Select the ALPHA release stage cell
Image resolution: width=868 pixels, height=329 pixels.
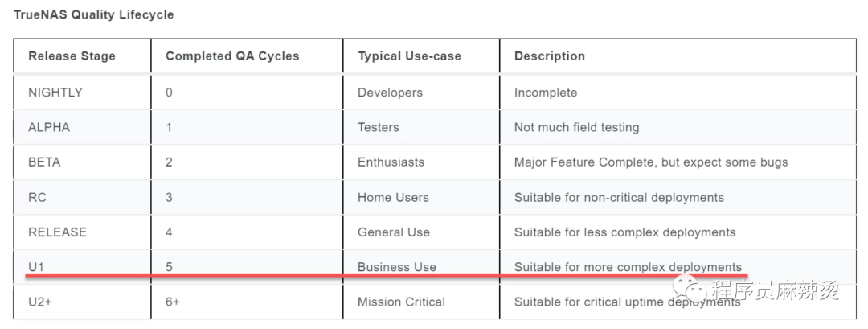(x=49, y=127)
